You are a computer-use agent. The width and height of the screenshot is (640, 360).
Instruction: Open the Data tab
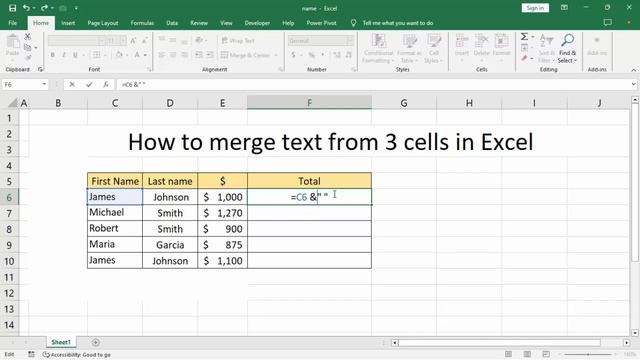tap(172, 23)
